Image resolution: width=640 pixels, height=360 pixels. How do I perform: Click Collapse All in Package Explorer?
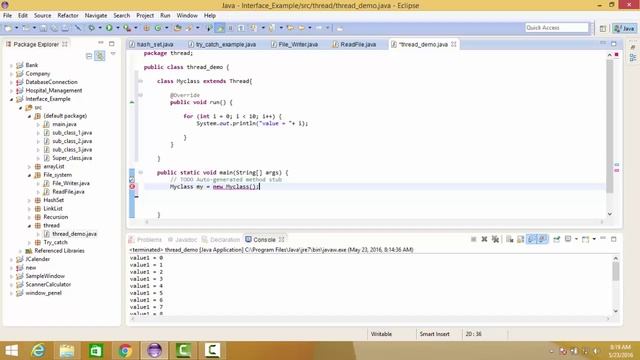pyautogui.click(x=89, y=56)
